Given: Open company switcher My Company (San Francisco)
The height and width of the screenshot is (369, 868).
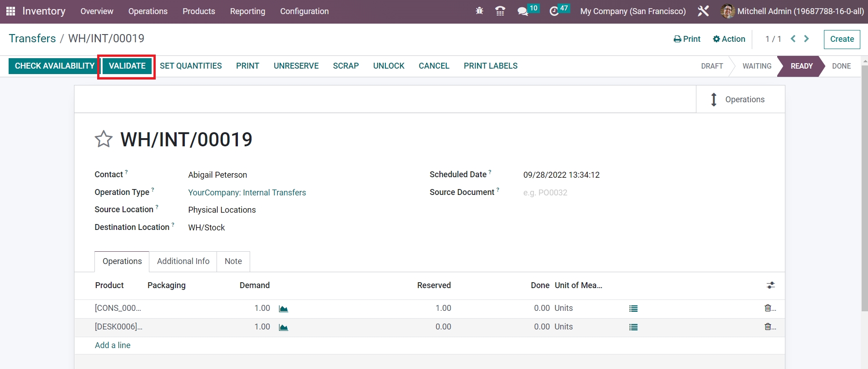Looking at the screenshot, I should pos(633,11).
